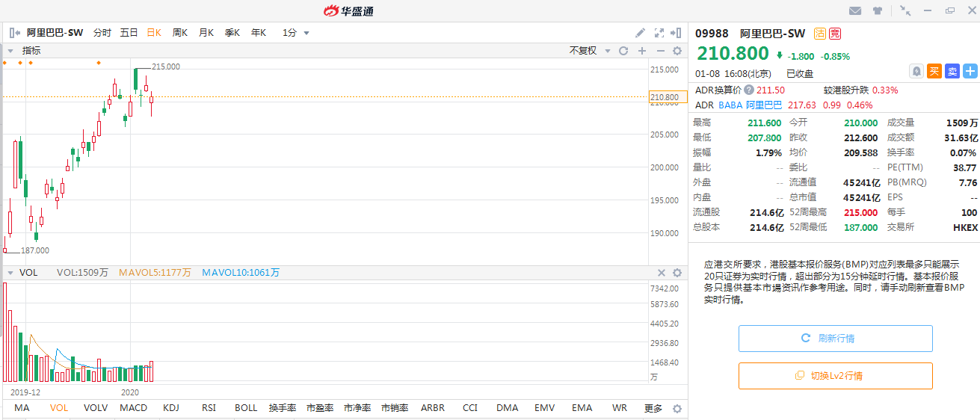Click the 刷新行情 refresh quotes button
Screen dimensions: 980x420
pos(835,339)
